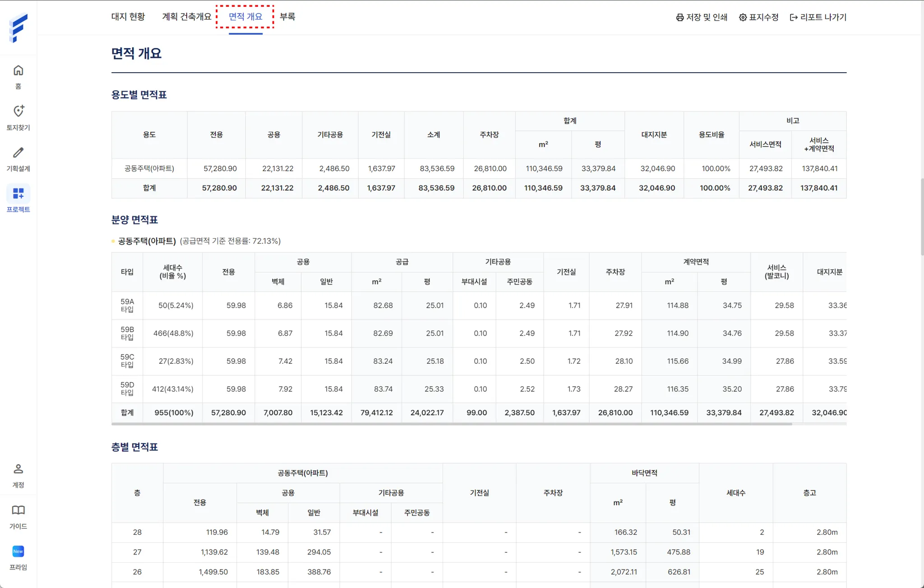
Task: Open 기획설계 pencil icon
Action: 18,153
